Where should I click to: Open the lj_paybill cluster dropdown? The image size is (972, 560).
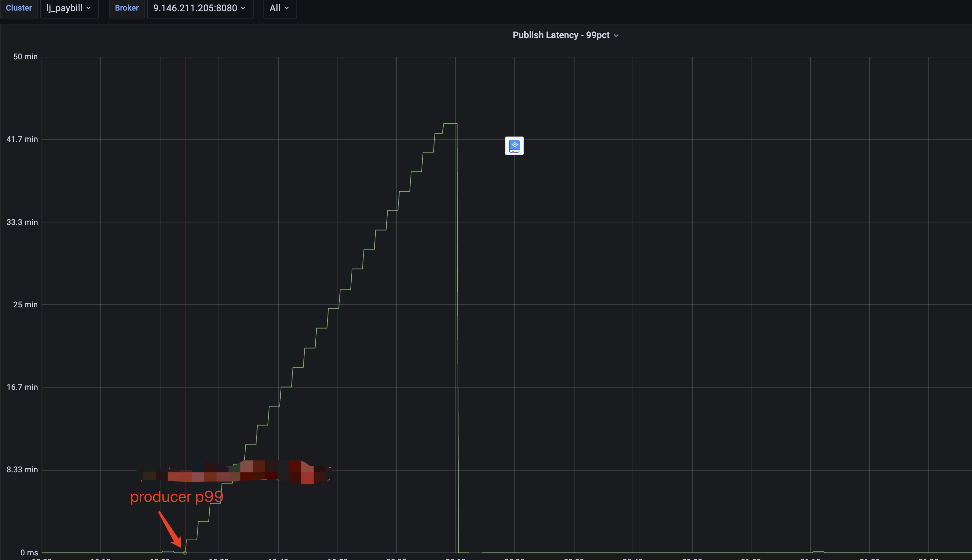(x=69, y=8)
